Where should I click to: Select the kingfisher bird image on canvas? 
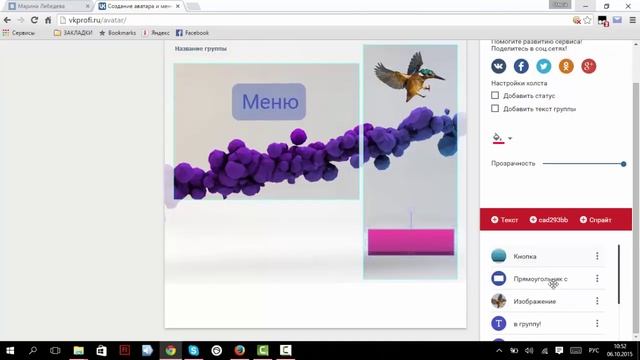pyautogui.click(x=409, y=77)
